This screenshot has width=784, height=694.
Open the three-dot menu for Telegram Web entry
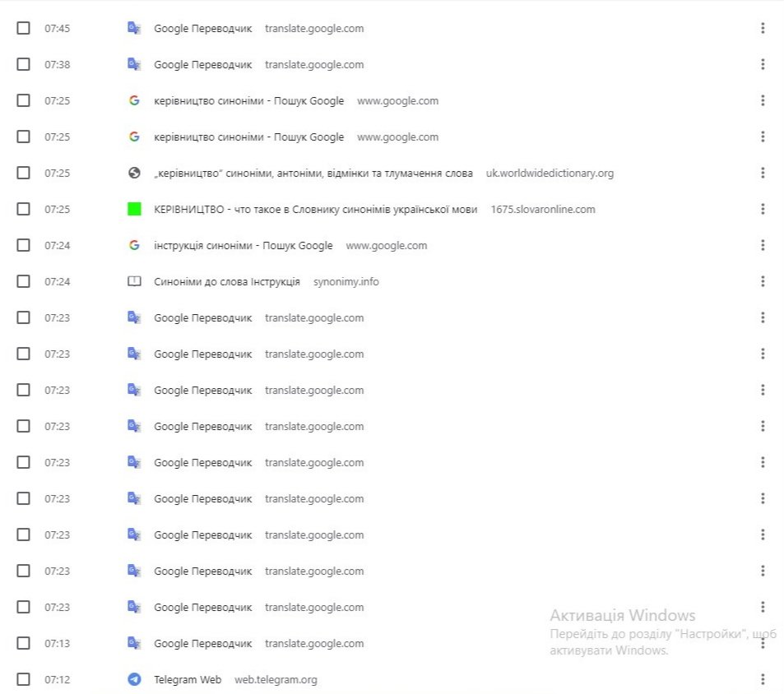(x=763, y=679)
